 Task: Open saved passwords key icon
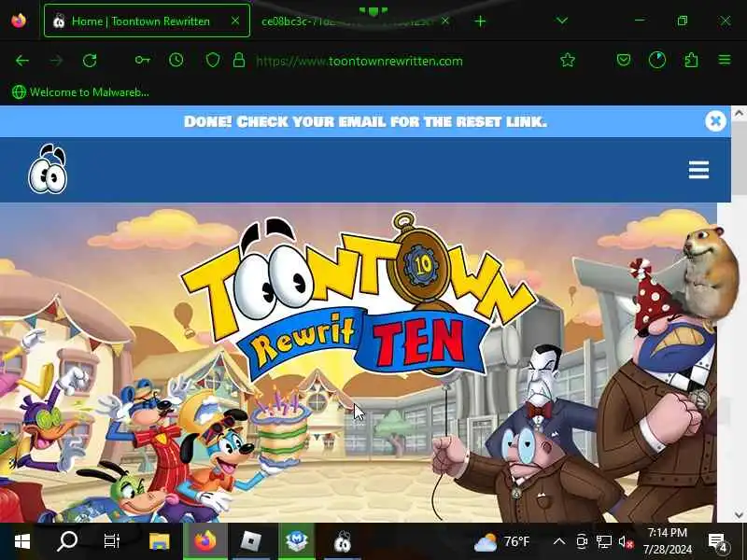point(142,60)
